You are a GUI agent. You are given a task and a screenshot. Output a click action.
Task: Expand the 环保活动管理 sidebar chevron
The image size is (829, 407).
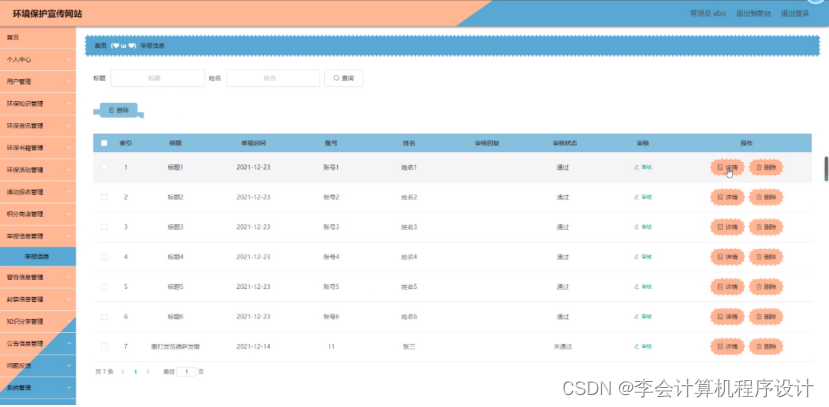coord(69,170)
